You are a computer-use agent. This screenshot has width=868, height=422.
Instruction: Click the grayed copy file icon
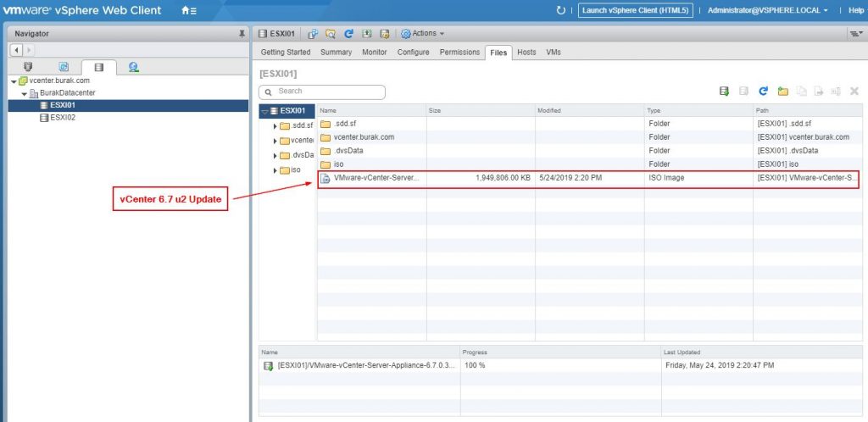pyautogui.click(x=801, y=92)
